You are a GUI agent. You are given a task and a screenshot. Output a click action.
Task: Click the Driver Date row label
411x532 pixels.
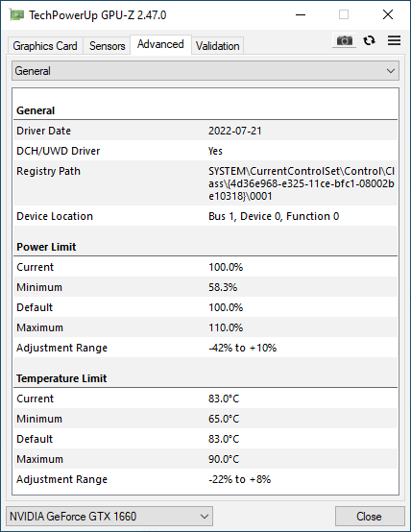[x=43, y=131]
